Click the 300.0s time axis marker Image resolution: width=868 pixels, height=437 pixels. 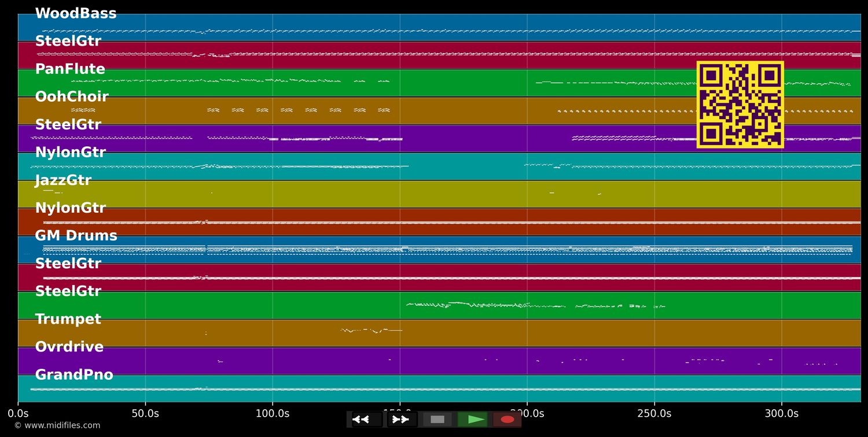point(782,413)
